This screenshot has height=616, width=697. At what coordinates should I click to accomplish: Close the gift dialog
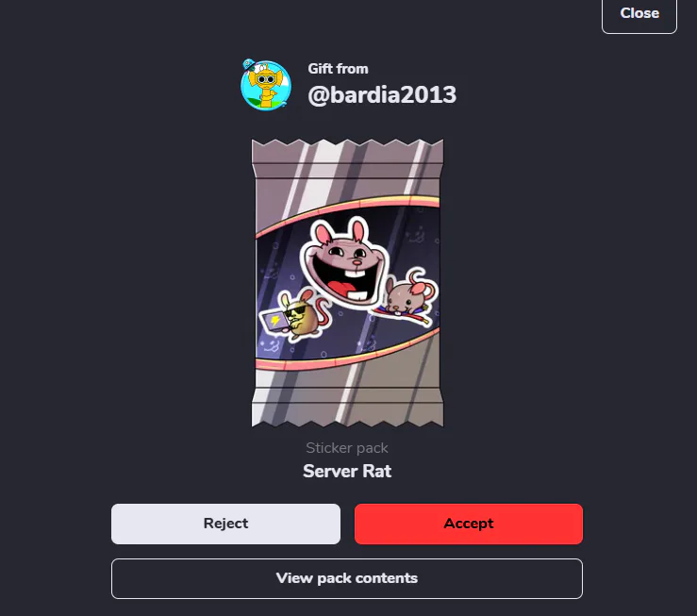(639, 13)
